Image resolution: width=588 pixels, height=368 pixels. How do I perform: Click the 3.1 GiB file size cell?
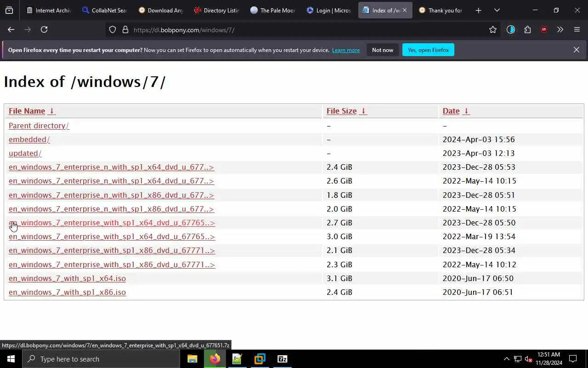[339, 278]
